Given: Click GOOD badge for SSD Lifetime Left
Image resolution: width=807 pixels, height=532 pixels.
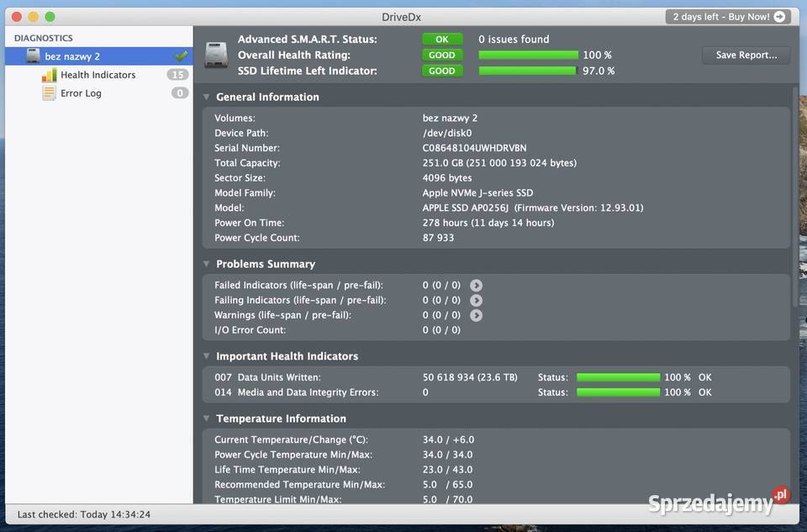Looking at the screenshot, I should (x=442, y=71).
